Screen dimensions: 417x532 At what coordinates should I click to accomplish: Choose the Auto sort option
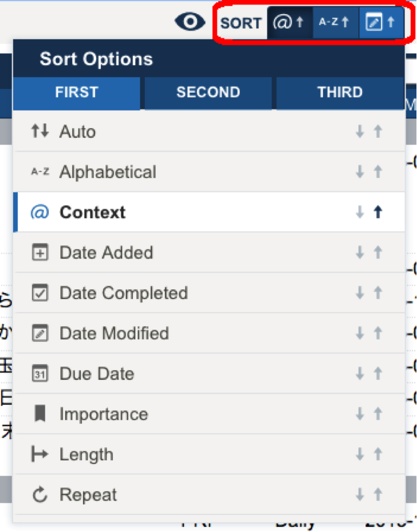(77, 132)
